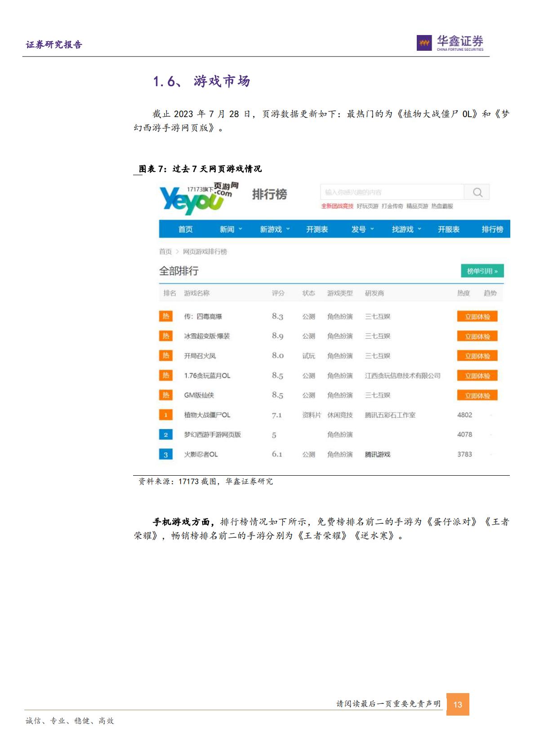Click the orange 热 badge beside 传：四毒高爆
Viewport: 535px width, 756px height.
[166, 316]
